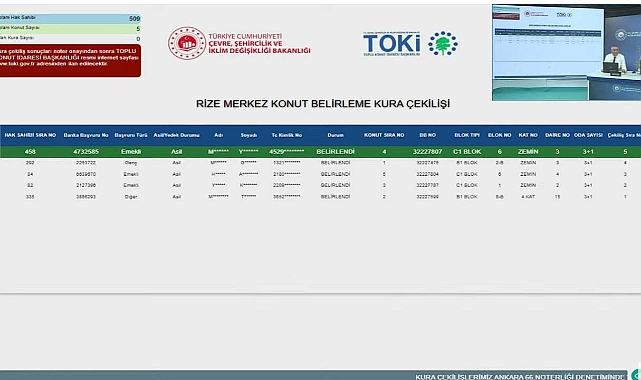Click masked ID '4529*********' in green row
This screenshot has height=380, width=641.
[x=287, y=152]
